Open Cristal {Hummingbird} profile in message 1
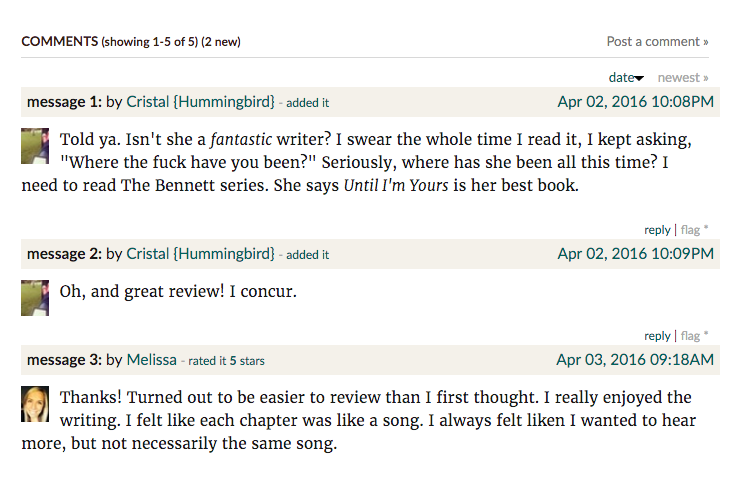The image size is (752, 477). point(200,102)
